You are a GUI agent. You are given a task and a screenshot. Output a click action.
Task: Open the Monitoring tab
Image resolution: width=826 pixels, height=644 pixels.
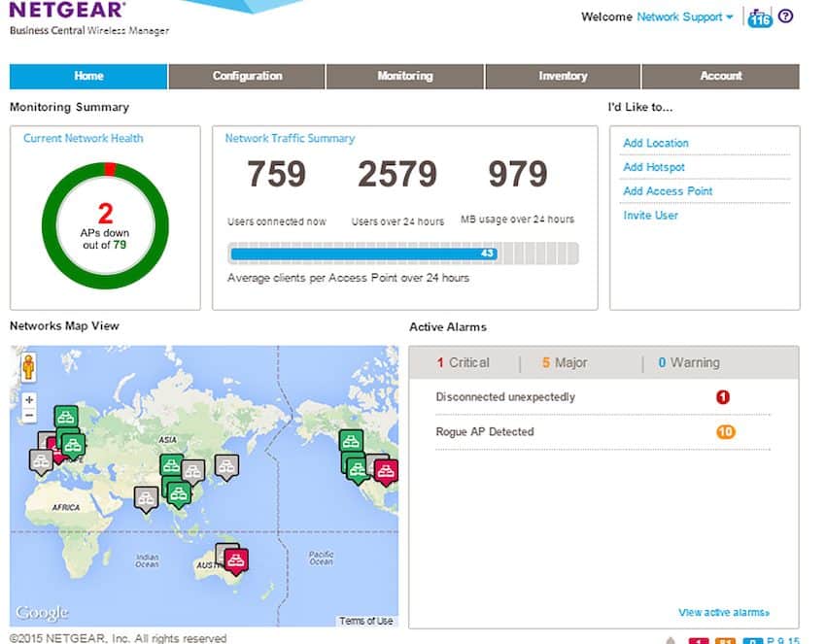coord(405,77)
